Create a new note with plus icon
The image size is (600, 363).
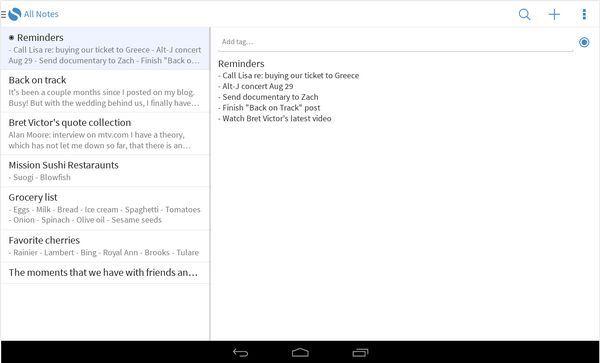(x=554, y=15)
